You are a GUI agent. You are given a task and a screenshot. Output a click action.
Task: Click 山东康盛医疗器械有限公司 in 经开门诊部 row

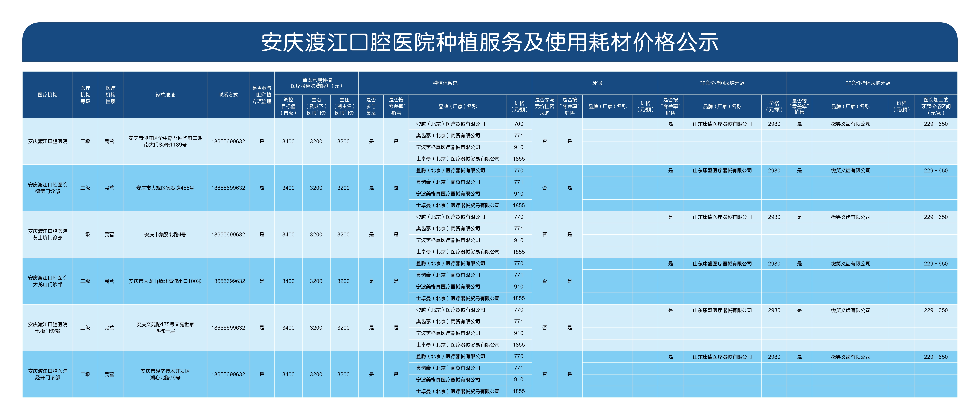[x=722, y=357]
